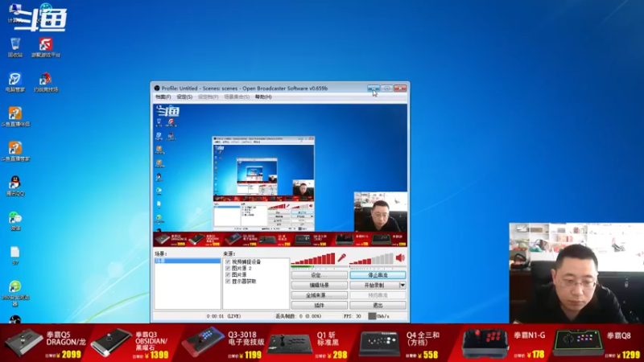Exit OBS with the 退出 button

[x=378, y=306]
